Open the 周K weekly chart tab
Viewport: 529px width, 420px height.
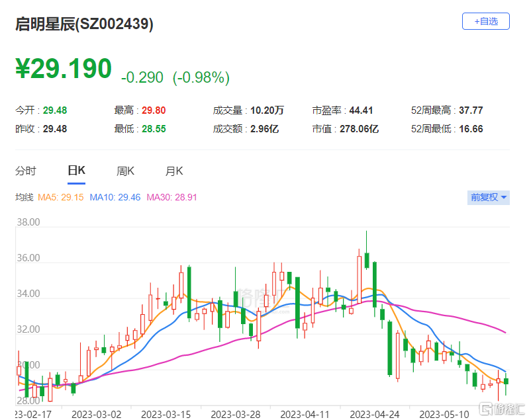[x=125, y=171]
